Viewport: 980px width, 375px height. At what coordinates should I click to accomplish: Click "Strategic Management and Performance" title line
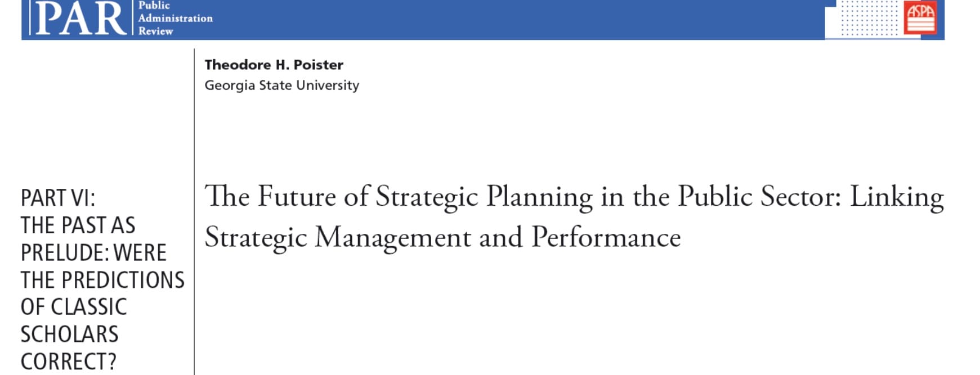point(442,238)
